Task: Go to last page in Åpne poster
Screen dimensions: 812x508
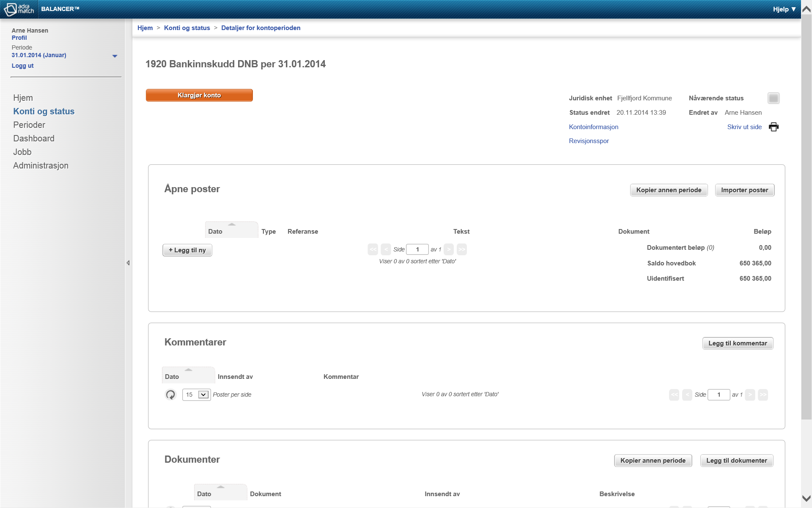Action: pyautogui.click(x=462, y=249)
